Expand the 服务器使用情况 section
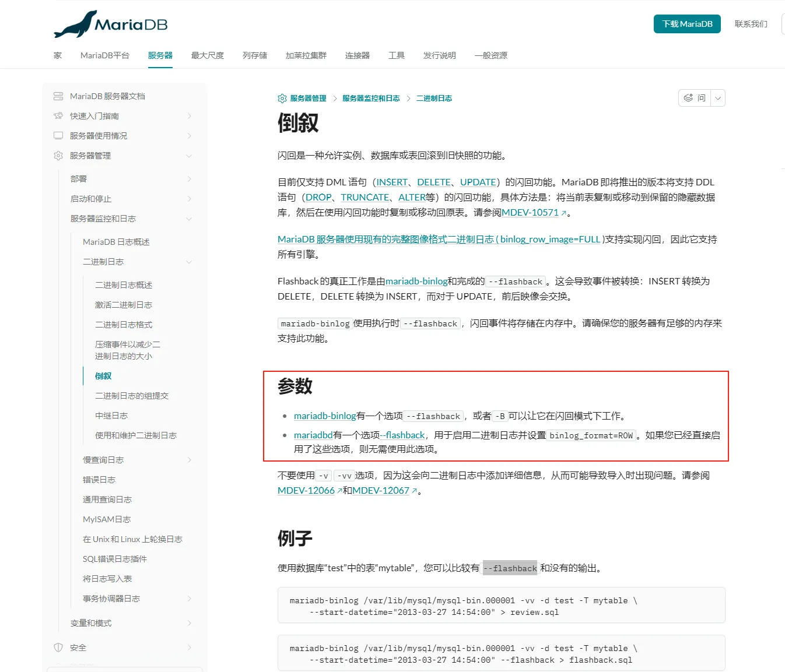Image resolution: width=785 pixels, height=672 pixels. point(189,136)
